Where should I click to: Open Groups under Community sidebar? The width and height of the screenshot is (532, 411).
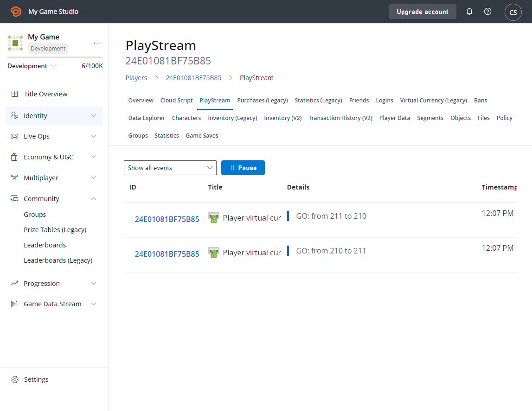click(35, 215)
